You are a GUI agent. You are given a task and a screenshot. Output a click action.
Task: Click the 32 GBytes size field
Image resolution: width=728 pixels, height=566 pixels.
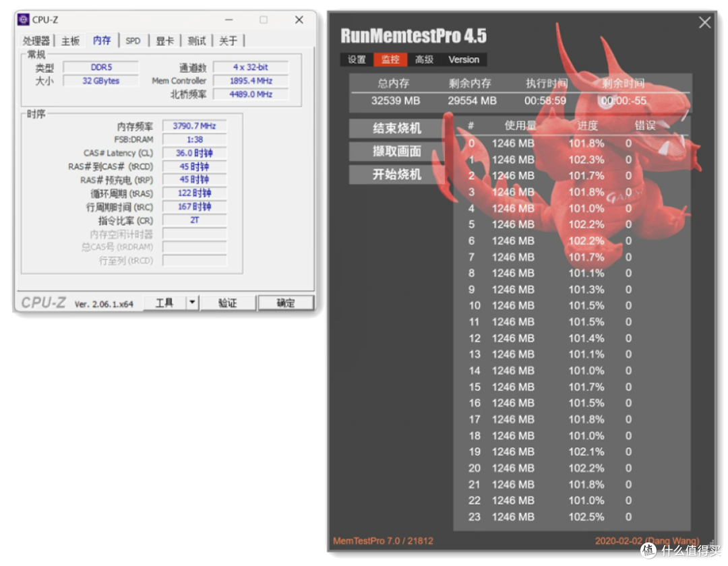pos(100,81)
